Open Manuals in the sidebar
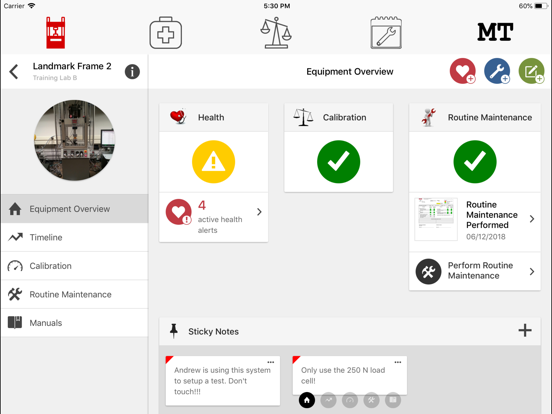The width and height of the screenshot is (552, 414). point(75,323)
